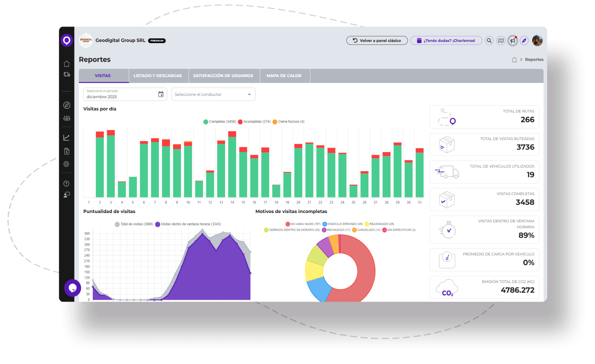This screenshot has width=595, height=364.
Task: Toggle Completas series in chart legend
Action: coord(220,122)
